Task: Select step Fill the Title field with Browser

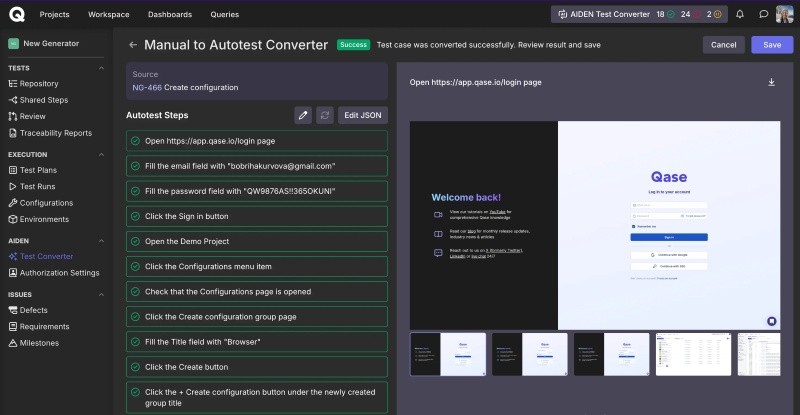Action: (x=257, y=341)
